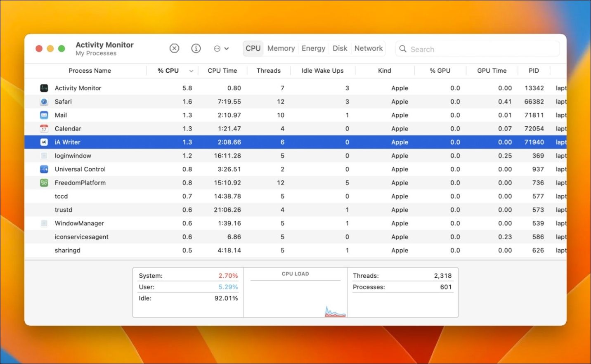The height and width of the screenshot is (364, 591).
Task: Click the Mail app icon in list
Action: [44, 115]
